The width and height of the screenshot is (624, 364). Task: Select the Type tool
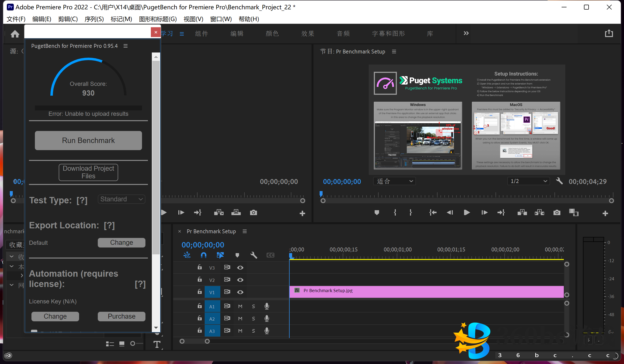click(157, 344)
